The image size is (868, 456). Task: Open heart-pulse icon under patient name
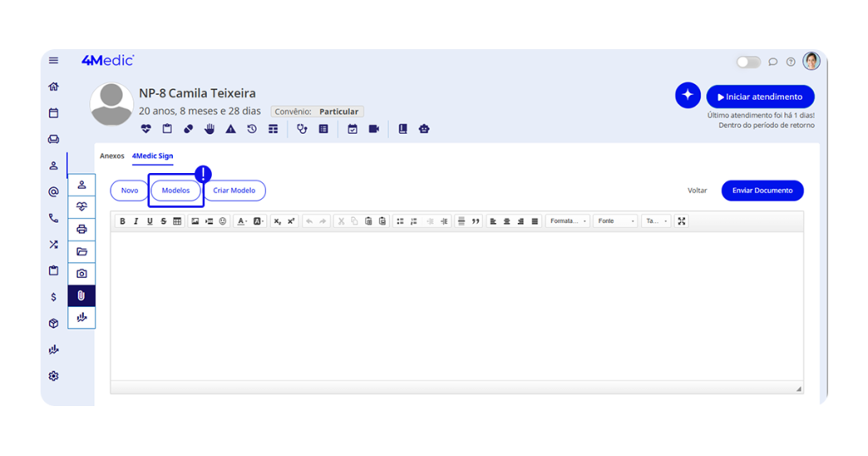146,129
